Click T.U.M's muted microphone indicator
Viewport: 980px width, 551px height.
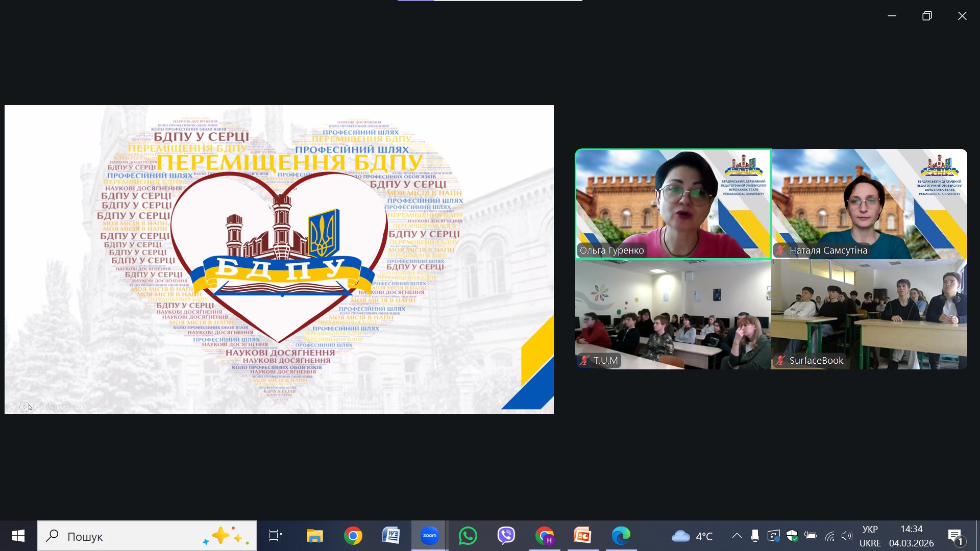click(584, 361)
